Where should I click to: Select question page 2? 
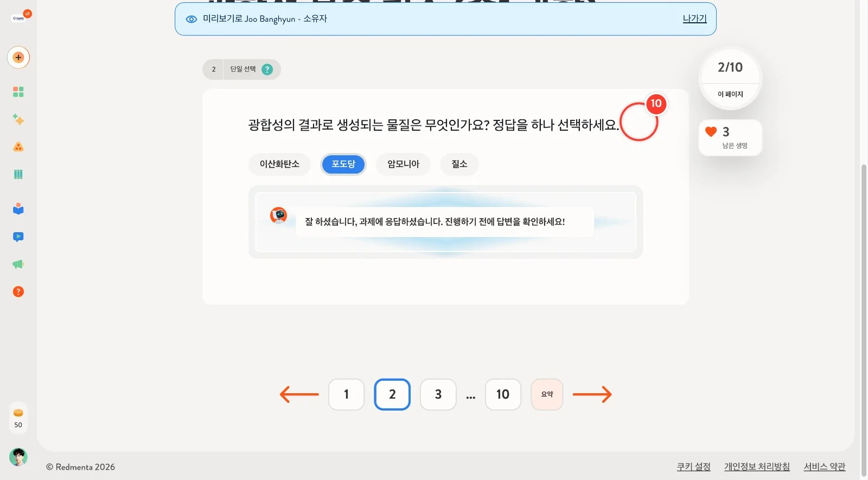[392, 394]
